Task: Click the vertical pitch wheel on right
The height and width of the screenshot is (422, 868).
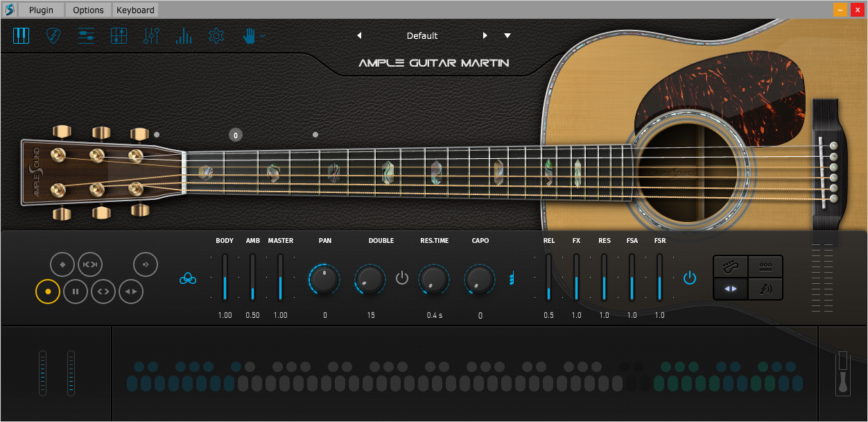Action: pyautogui.click(x=842, y=375)
